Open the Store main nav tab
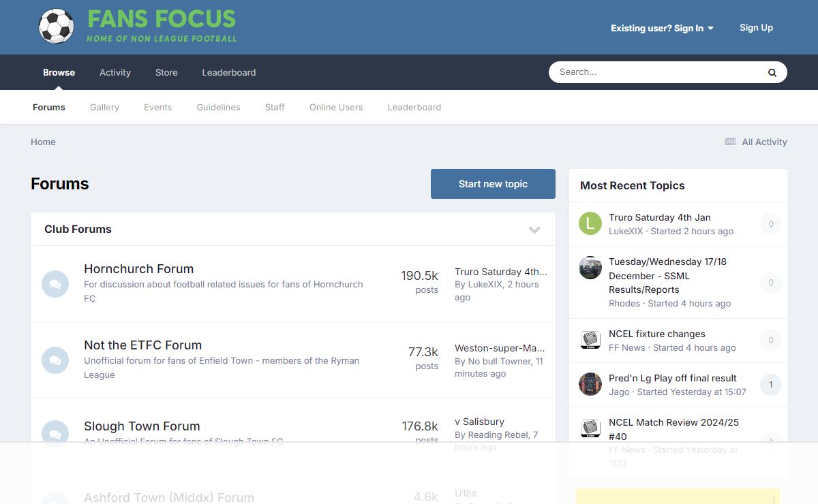This screenshot has height=504, width=818. click(x=166, y=72)
